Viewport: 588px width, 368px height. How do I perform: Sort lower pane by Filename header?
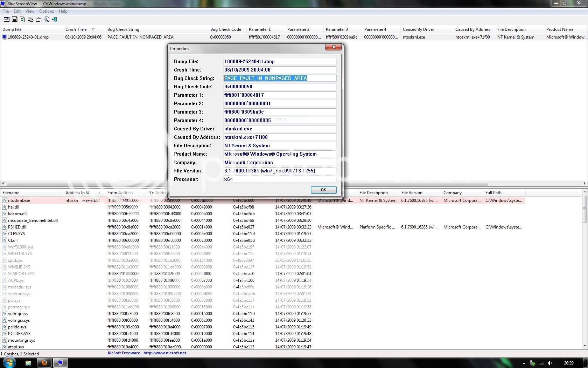click(x=31, y=193)
